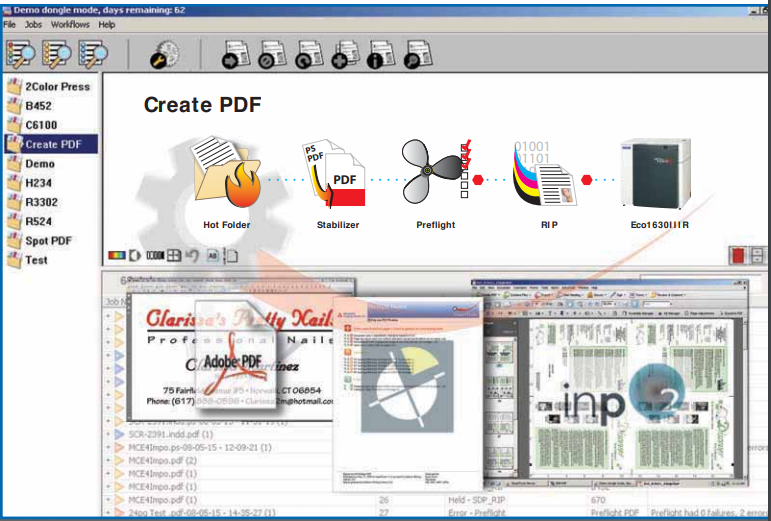Viewport: 771px width, 521px height.
Task: Select the H234 workflow
Action: pos(30,183)
